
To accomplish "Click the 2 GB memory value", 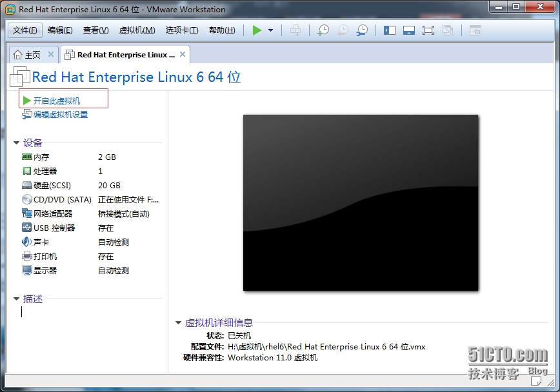I will pos(107,157).
